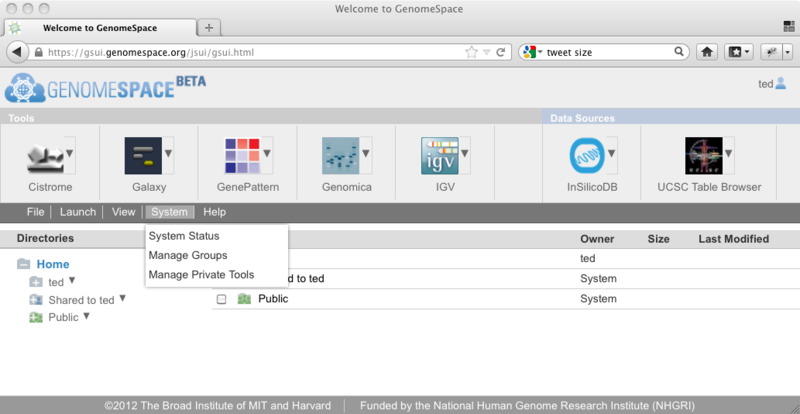This screenshot has width=800, height=414.
Task: Click the padlock site identity icon
Action: click(39, 52)
